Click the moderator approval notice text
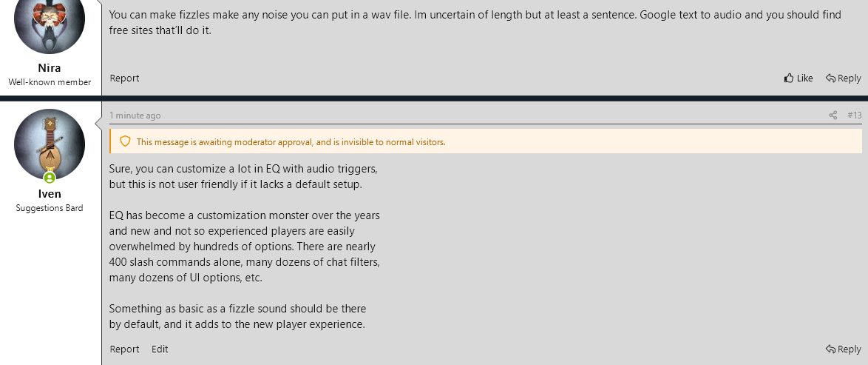The image size is (868, 365). pyautogui.click(x=291, y=142)
